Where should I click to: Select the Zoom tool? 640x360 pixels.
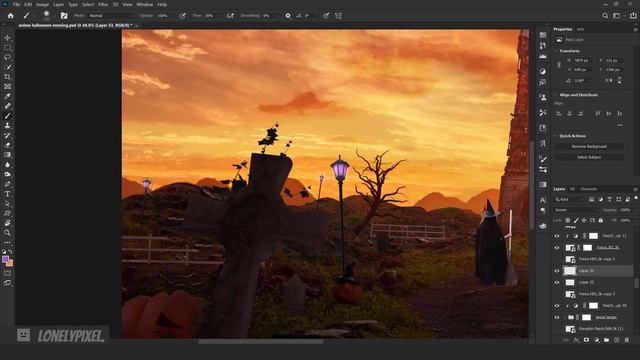point(7,233)
